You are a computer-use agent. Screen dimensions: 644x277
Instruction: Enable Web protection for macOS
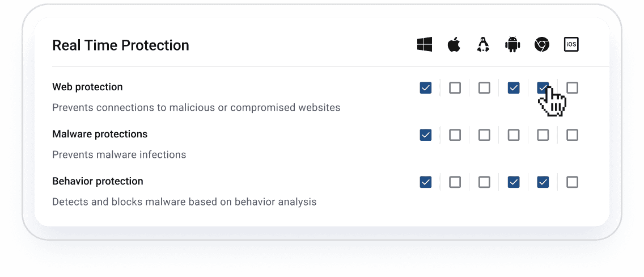click(455, 87)
